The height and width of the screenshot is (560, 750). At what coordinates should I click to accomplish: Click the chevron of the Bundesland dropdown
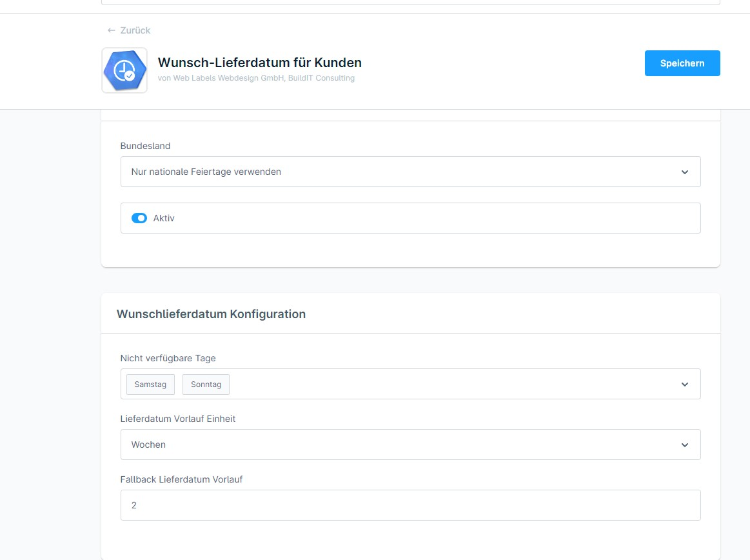(685, 172)
